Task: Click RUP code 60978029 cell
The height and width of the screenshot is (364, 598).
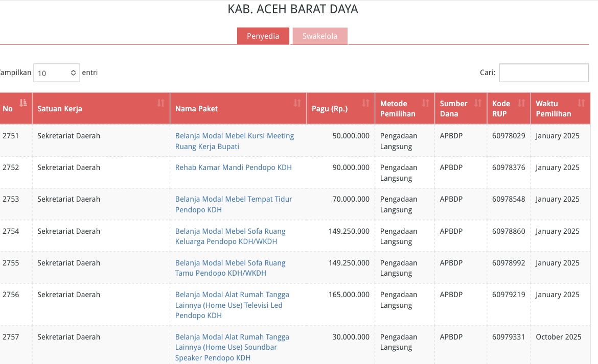Action: click(508, 136)
